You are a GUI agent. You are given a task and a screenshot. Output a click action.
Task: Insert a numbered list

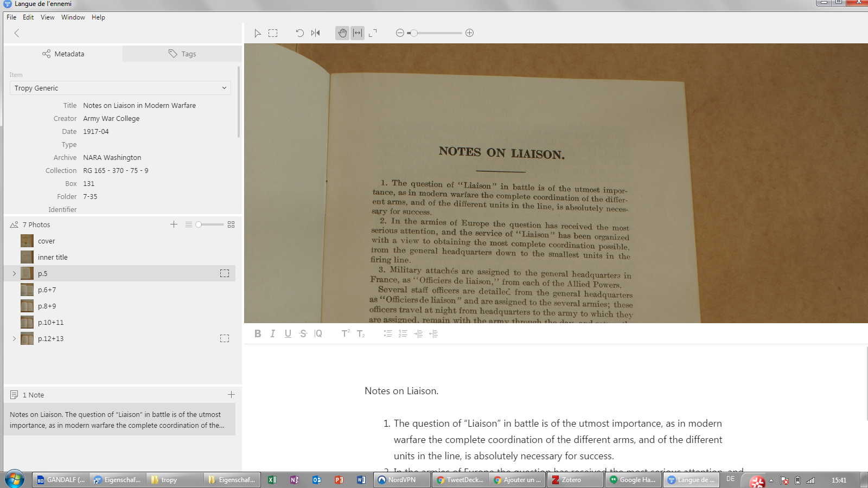pos(403,333)
